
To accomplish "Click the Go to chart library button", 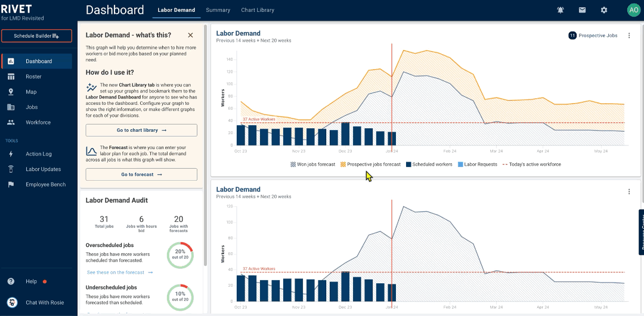I will pyautogui.click(x=141, y=130).
